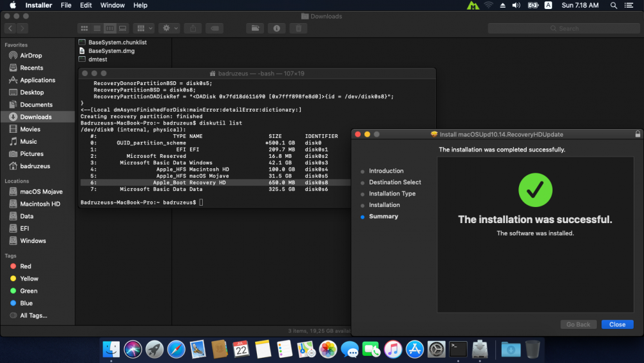This screenshot has height=363, width=644.
Task: Open Spotlight search in menu bar
Action: point(613,5)
